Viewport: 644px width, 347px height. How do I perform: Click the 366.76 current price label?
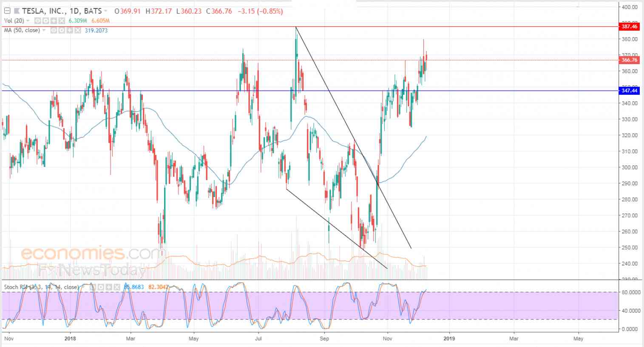(x=630, y=60)
